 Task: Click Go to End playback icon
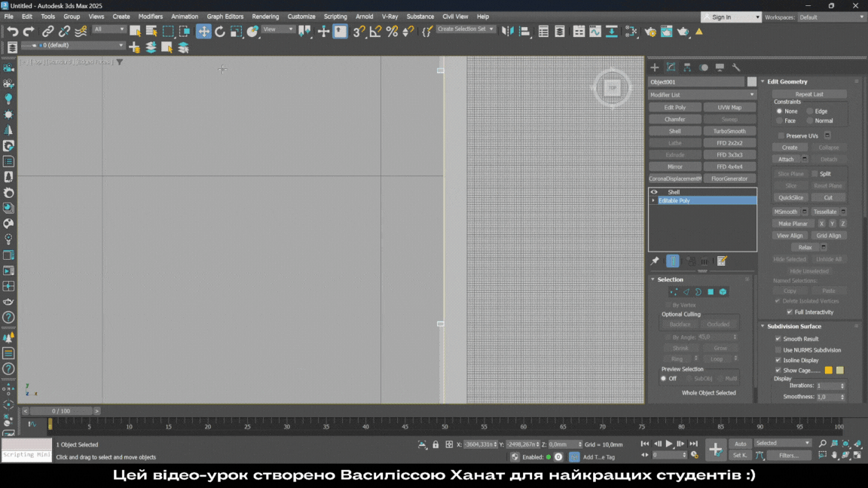(x=694, y=444)
